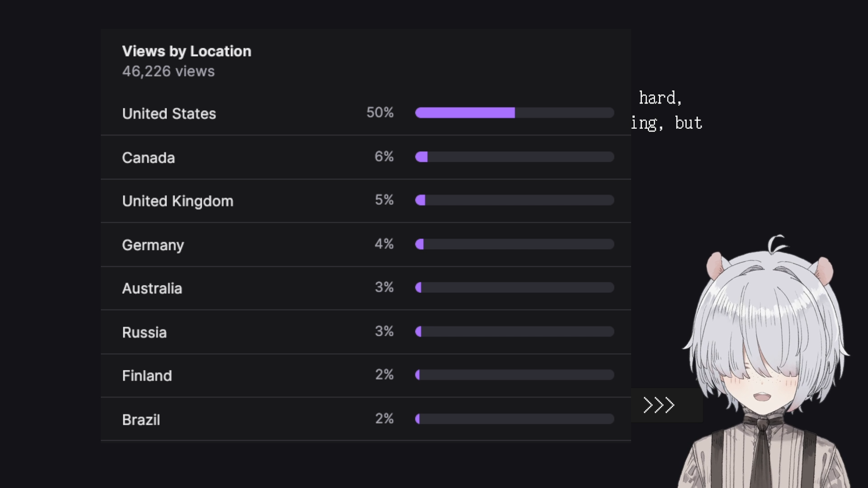
Task: Click the Canada views progress bar
Action: coord(514,157)
